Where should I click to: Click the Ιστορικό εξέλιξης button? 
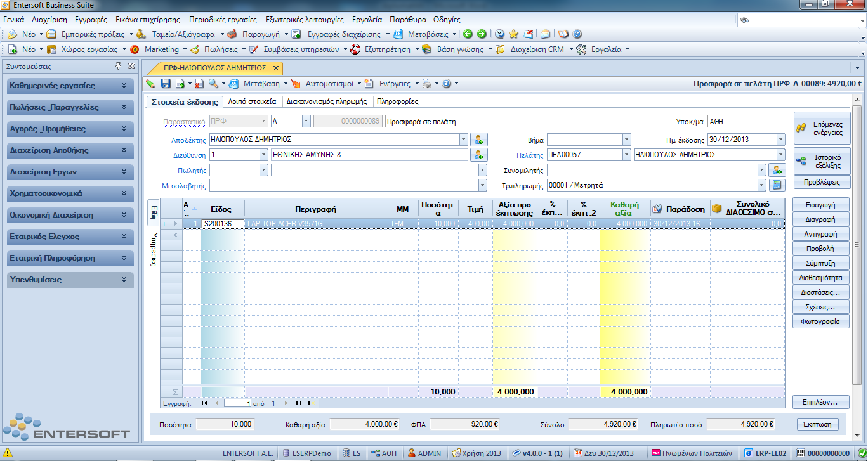(x=821, y=161)
